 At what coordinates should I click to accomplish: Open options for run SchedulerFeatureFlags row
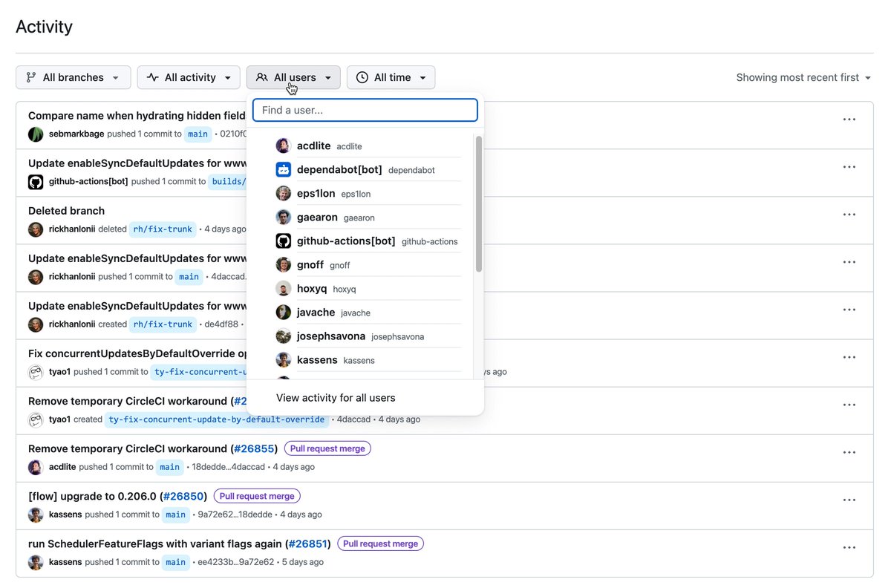pos(849,547)
